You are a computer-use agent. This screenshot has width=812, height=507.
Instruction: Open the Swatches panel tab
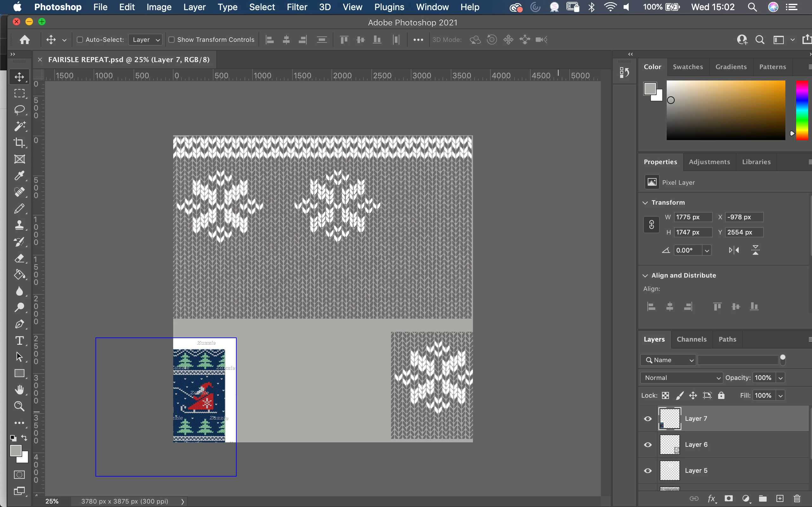(688, 67)
